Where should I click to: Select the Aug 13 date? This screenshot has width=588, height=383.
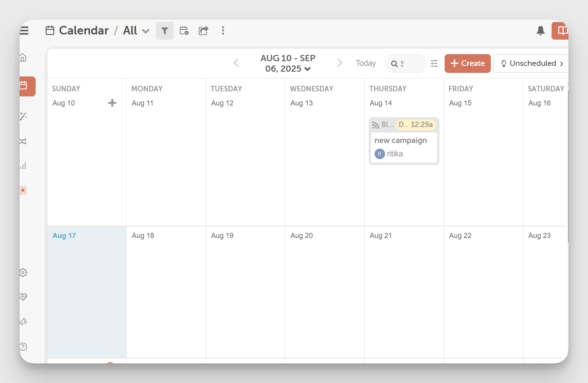(x=302, y=103)
